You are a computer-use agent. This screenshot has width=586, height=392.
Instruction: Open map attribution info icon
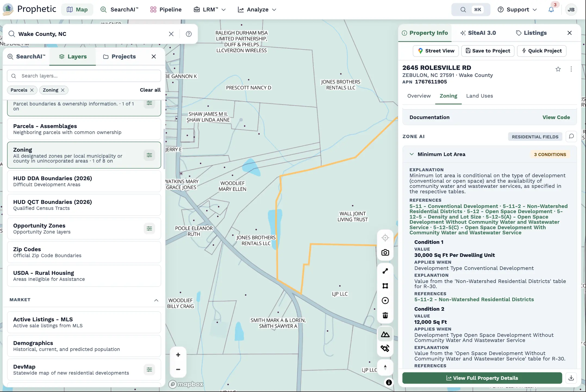(x=389, y=382)
